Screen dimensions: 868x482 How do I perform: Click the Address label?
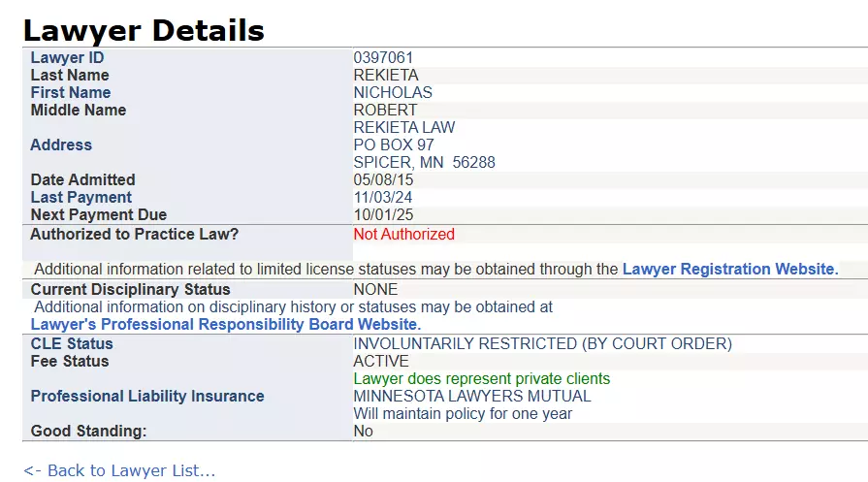coord(61,145)
